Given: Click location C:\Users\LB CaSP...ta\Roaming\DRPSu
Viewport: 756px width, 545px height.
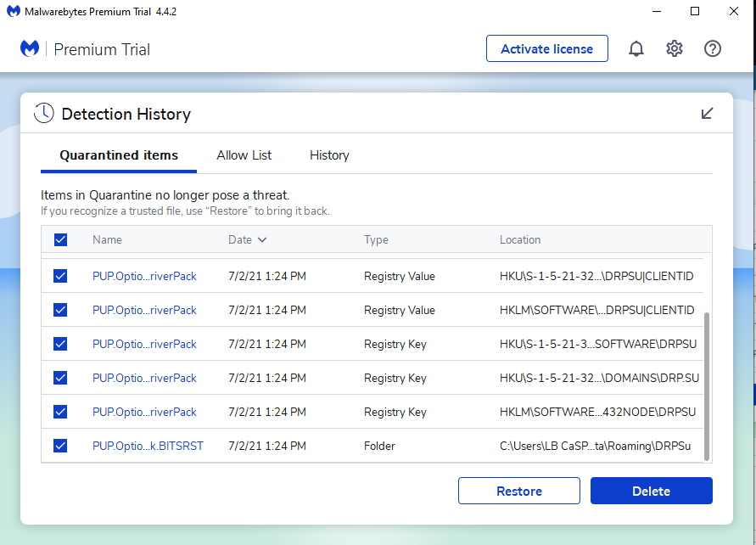Looking at the screenshot, I should point(595,446).
